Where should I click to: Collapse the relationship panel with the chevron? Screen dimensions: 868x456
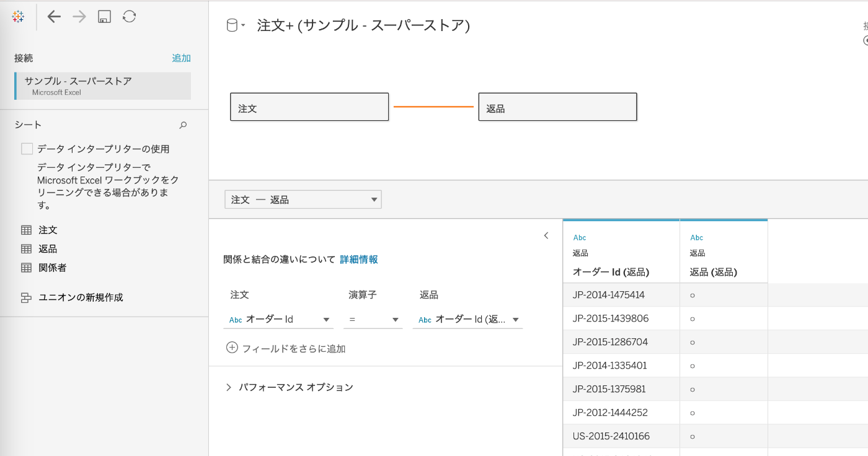[546, 235]
